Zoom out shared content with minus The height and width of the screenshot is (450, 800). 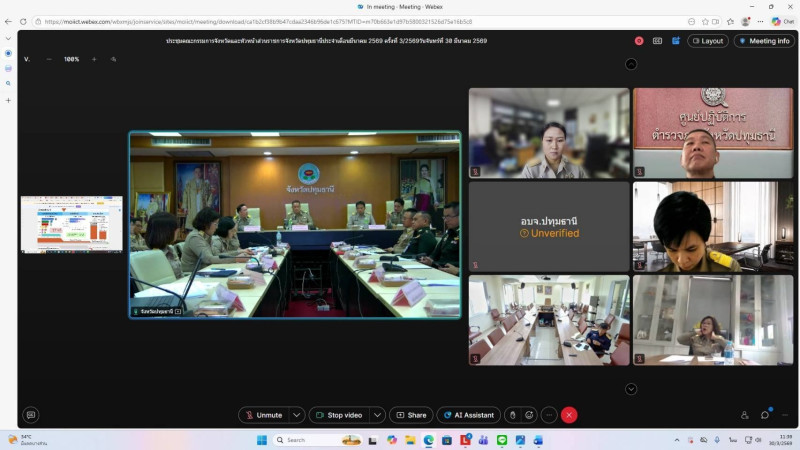[50, 59]
